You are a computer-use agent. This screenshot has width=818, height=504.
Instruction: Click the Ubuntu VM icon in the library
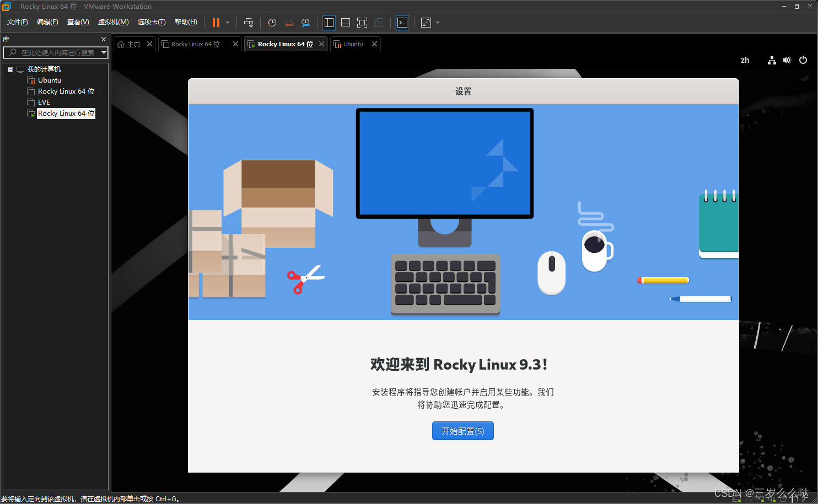click(x=31, y=80)
